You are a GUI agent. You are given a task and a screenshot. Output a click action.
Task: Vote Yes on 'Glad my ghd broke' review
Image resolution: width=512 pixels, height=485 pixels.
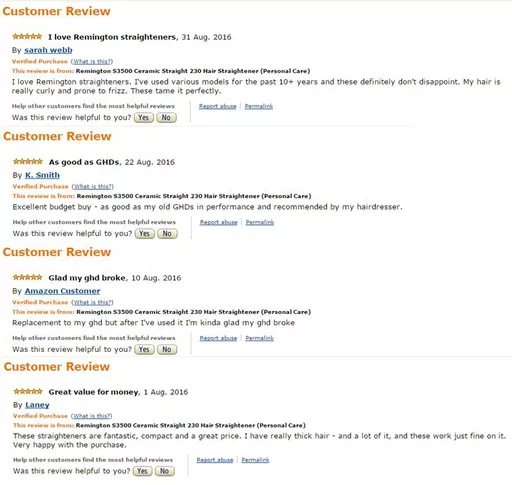(144, 349)
